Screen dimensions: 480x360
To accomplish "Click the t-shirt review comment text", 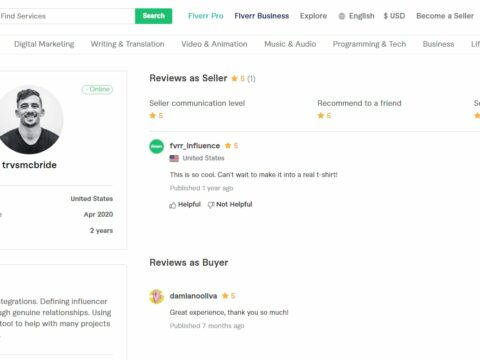I will click(254, 175).
